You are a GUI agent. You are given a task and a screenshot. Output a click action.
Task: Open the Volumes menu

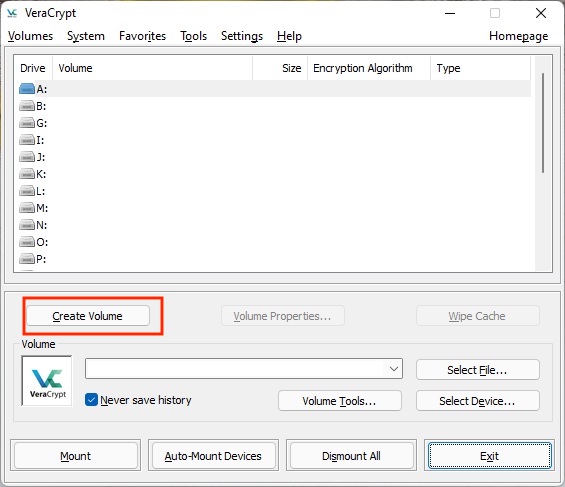30,36
